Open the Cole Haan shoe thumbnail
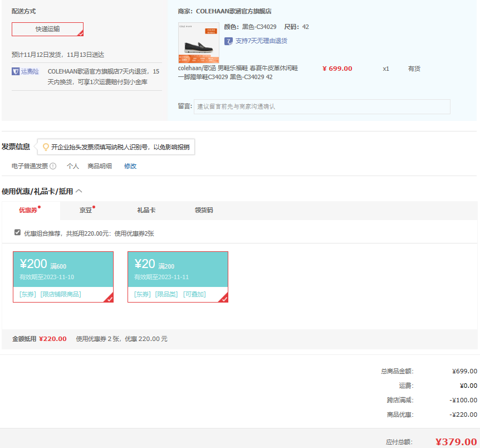The width and height of the screenshot is (480, 448). 199,42
